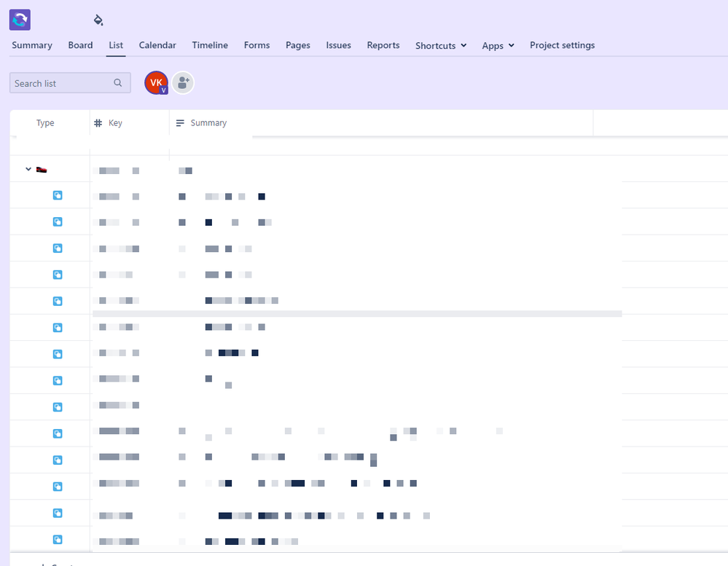The width and height of the screenshot is (728, 566).
Task: Click the parent row's issue type icon
Action: 42,170
